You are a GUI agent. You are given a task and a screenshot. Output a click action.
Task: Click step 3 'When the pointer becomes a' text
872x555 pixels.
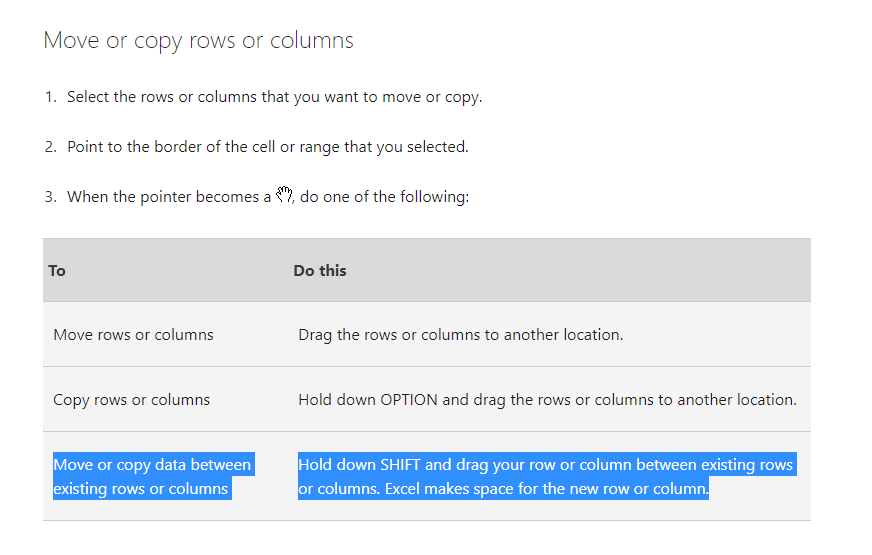click(x=168, y=197)
